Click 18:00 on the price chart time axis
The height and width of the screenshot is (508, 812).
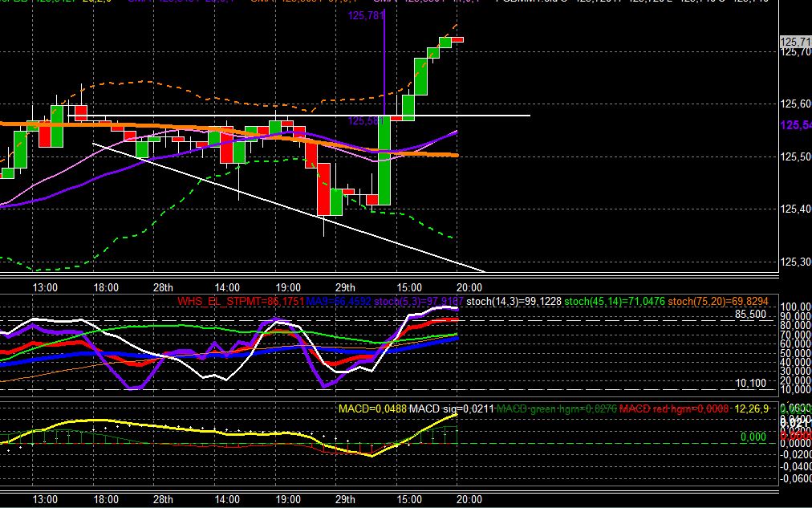point(106,288)
